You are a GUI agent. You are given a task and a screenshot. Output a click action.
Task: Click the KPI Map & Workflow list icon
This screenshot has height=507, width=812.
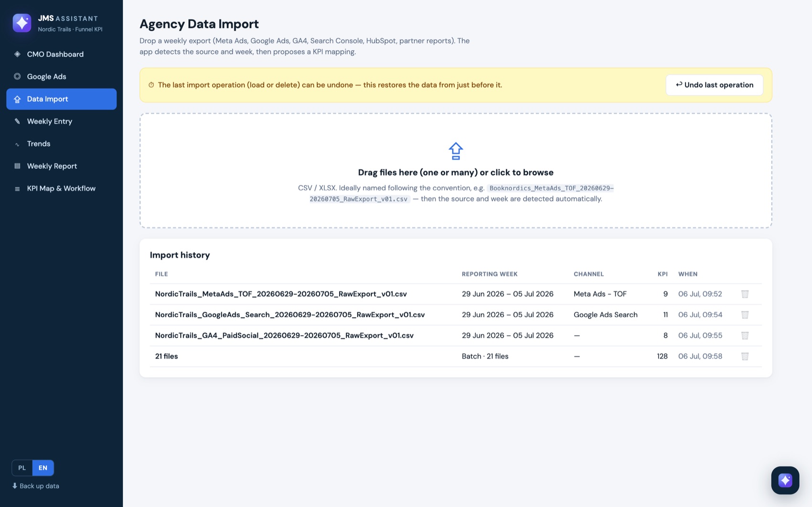click(17, 189)
